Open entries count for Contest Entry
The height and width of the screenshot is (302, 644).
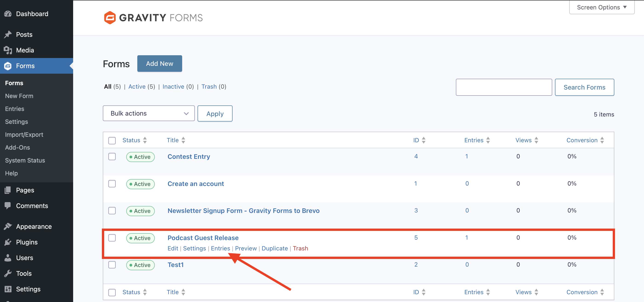coord(466,156)
